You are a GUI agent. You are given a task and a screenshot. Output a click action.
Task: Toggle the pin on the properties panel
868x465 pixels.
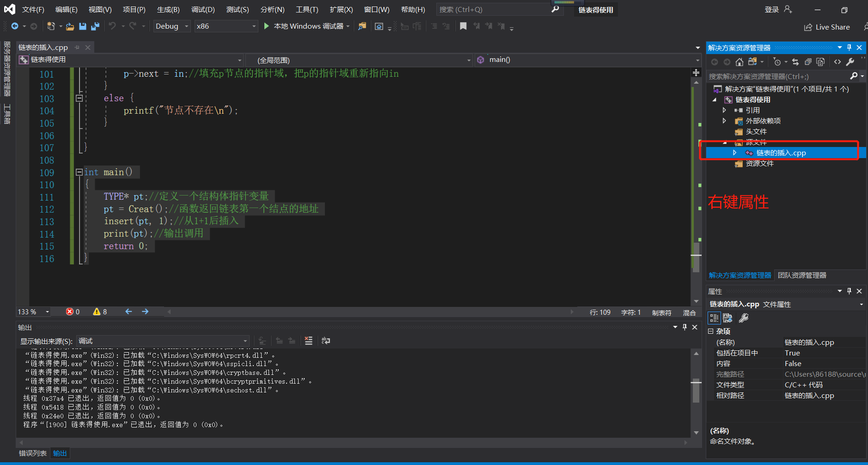click(849, 291)
